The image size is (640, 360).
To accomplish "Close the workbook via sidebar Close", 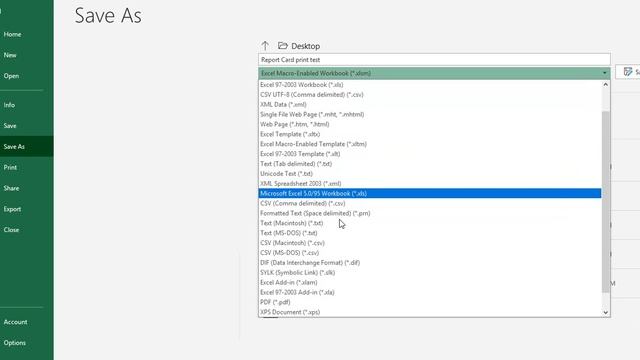I will (x=27, y=230).
